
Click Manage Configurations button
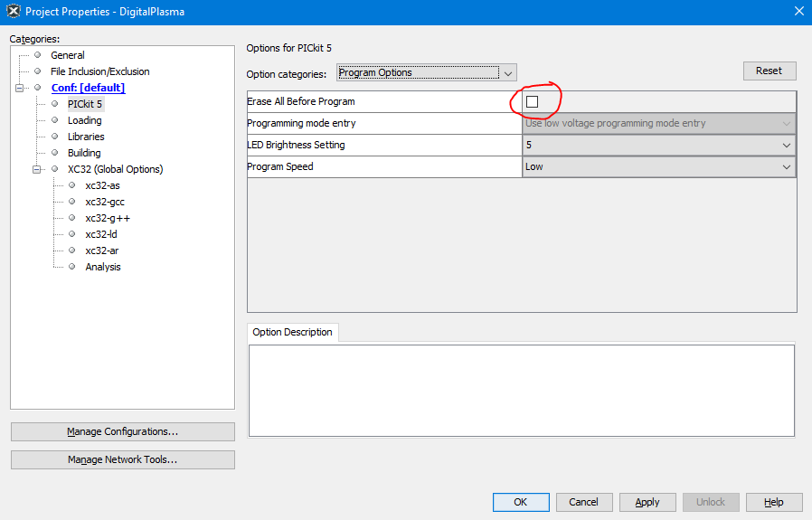[x=122, y=431]
